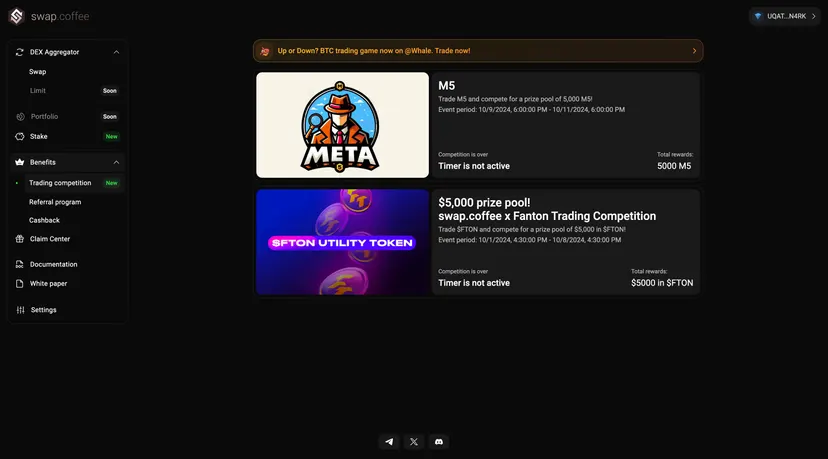Image resolution: width=828 pixels, height=459 pixels.
Task: Click 'Trade $FTON and compete' description
Action: coord(532,230)
